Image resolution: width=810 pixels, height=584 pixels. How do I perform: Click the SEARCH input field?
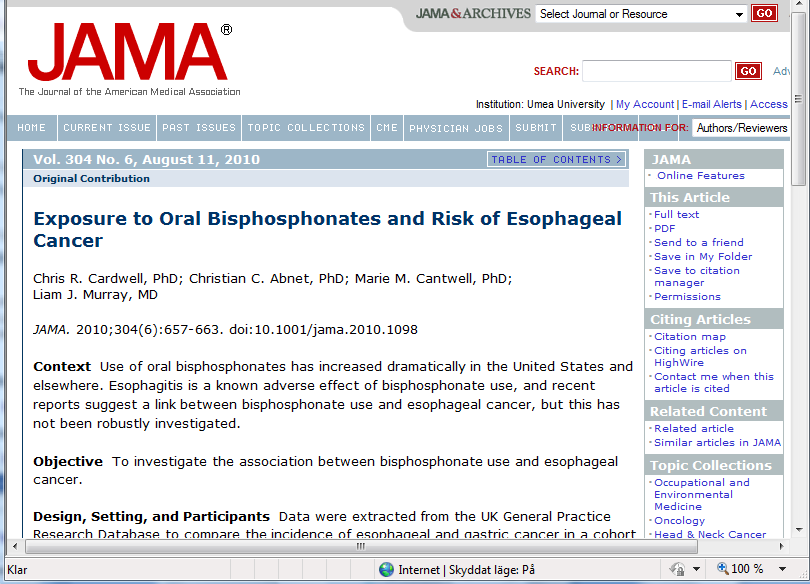point(657,71)
